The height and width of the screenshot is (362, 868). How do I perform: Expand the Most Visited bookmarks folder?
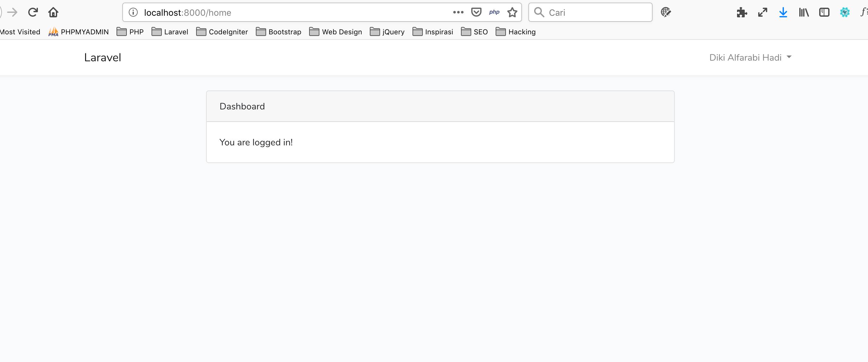(x=20, y=32)
